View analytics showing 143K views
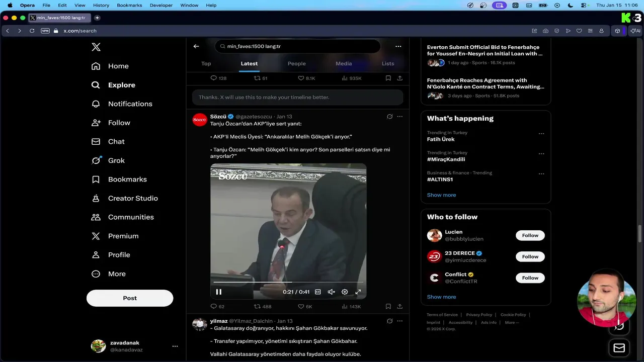644x362 pixels. point(351,306)
